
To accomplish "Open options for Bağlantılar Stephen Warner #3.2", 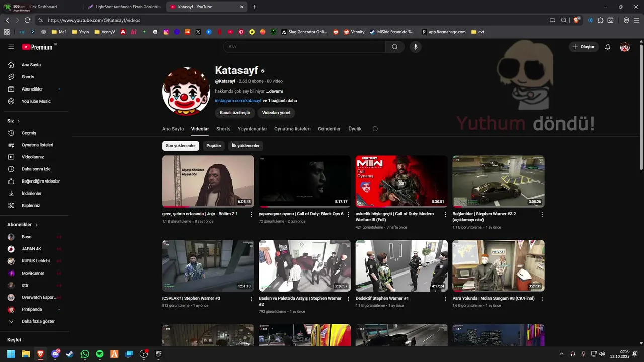I will (x=542, y=215).
